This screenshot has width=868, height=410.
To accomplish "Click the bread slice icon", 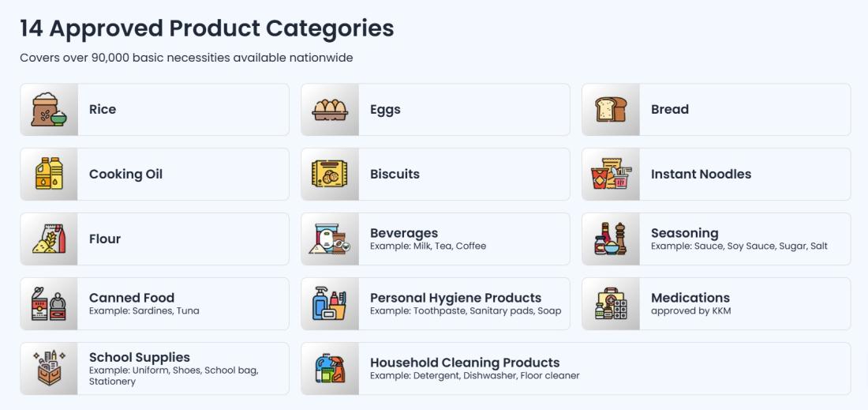I will point(611,109).
